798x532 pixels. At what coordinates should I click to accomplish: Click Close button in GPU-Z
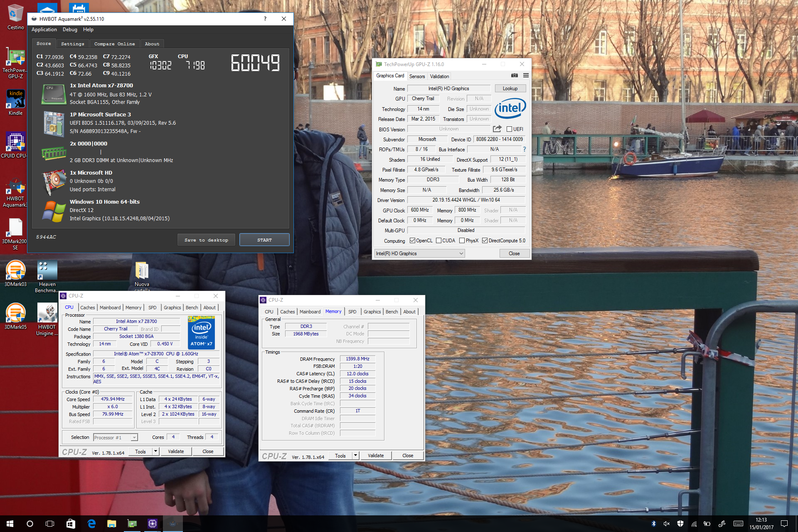click(514, 254)
